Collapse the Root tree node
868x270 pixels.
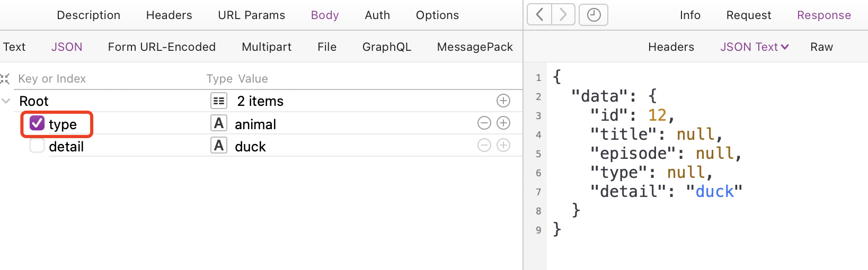pyautogui.click(x=6, y=101)
